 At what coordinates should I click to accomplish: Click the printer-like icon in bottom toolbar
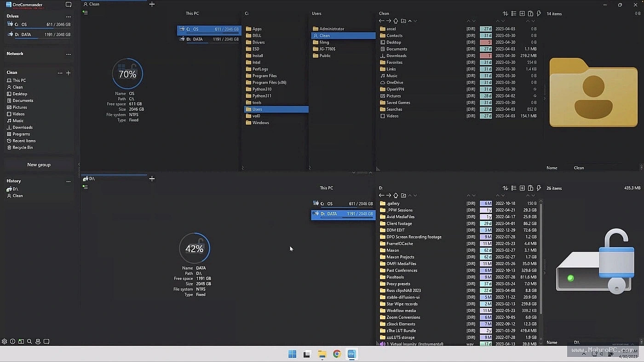coord(38,341)
